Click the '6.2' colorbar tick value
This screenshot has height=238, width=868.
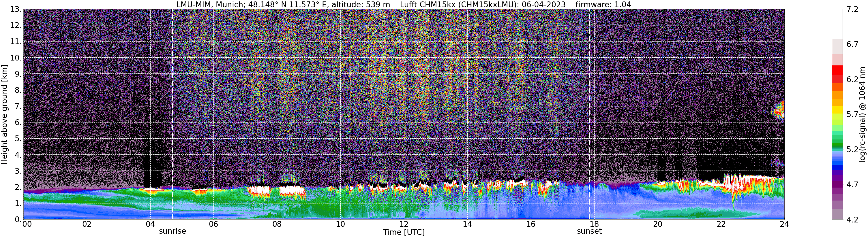[852, 80]
